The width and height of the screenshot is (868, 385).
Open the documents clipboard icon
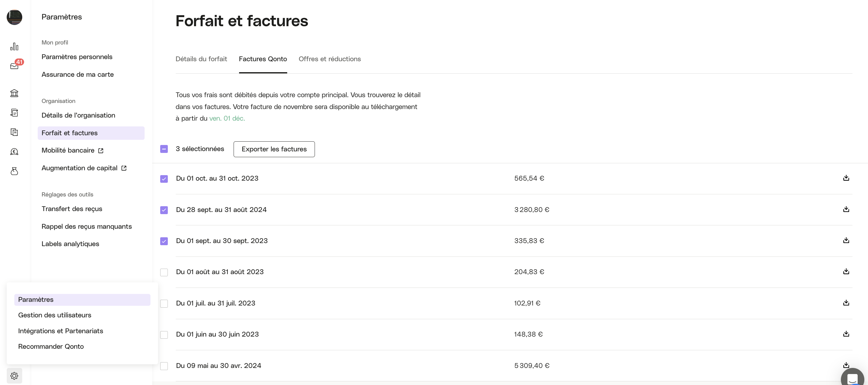[14, 132]
